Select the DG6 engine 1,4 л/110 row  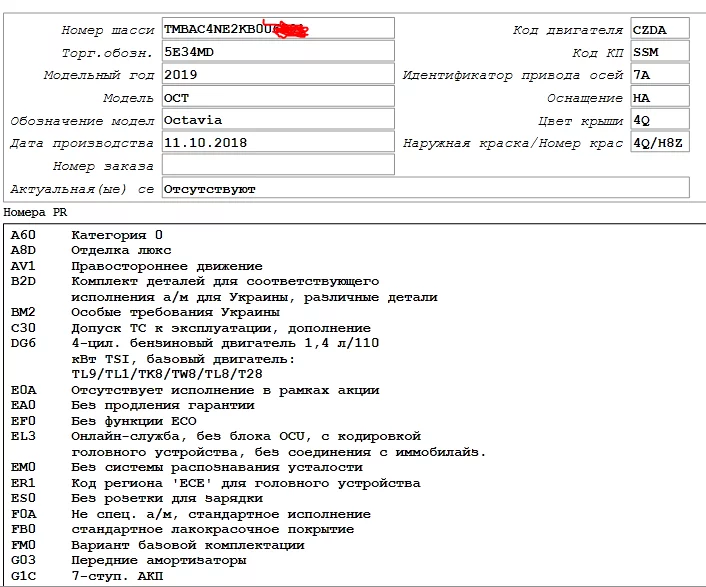pyautogui.click(x=195, y=359)
